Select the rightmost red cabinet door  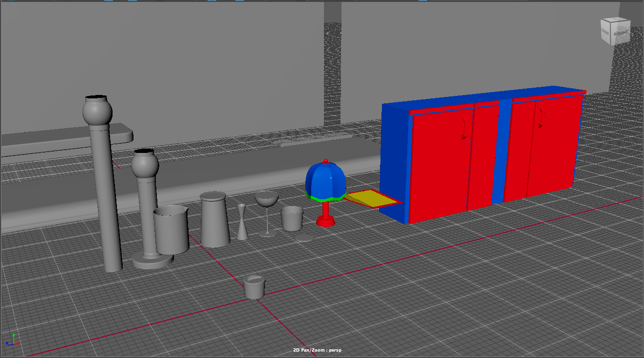coord(554,145)
